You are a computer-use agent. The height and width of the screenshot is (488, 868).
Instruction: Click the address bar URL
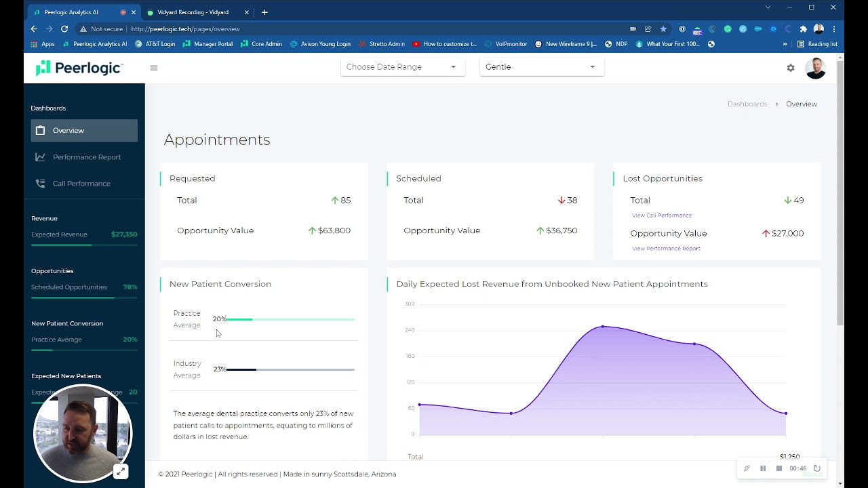click(x=185, y=29)
